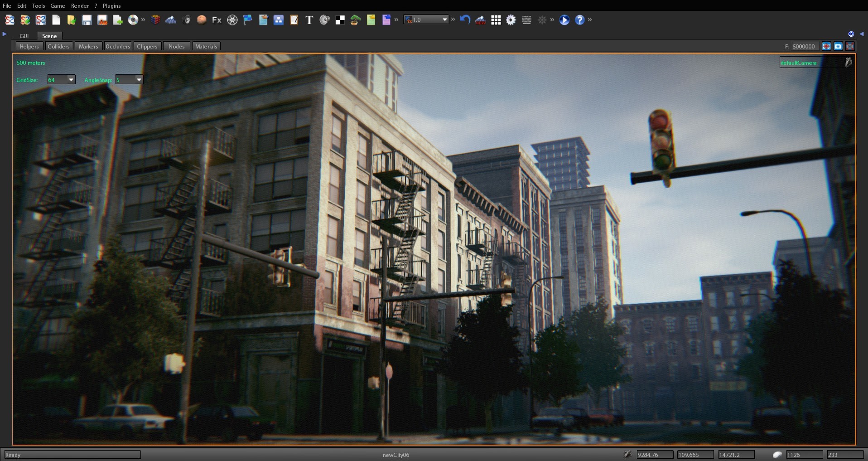
Task: Open the Fx effects editor
Action: pyautogui.click(x=217, y=20)
